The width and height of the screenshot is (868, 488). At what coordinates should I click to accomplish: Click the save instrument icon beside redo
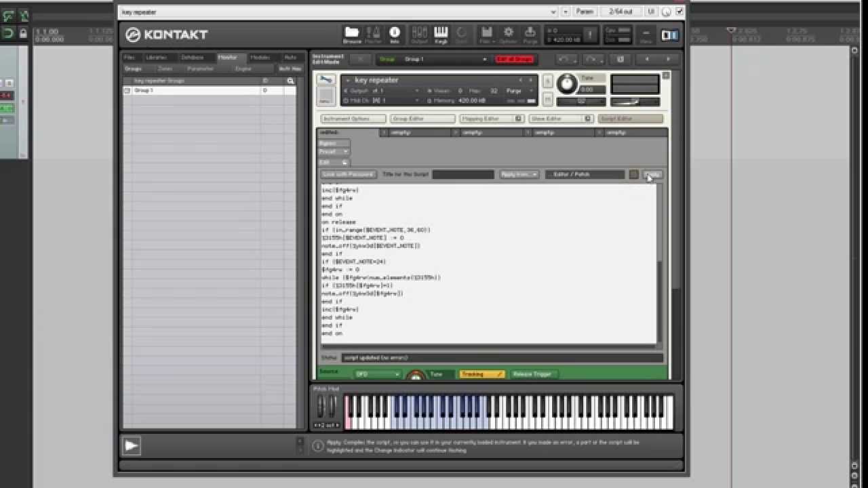620,60
